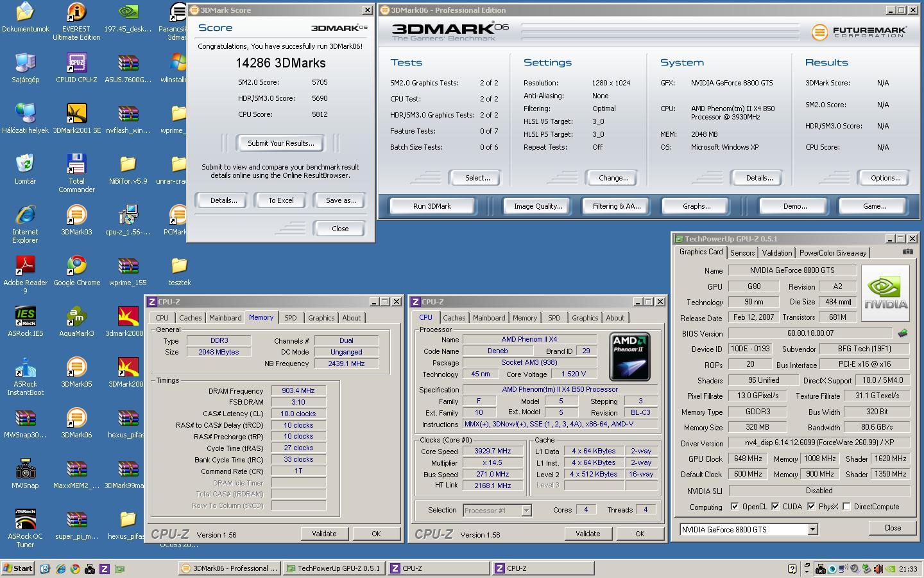Open tesztek folder on desktop
This screenshot has width=924, height=578.
point(179,270)
